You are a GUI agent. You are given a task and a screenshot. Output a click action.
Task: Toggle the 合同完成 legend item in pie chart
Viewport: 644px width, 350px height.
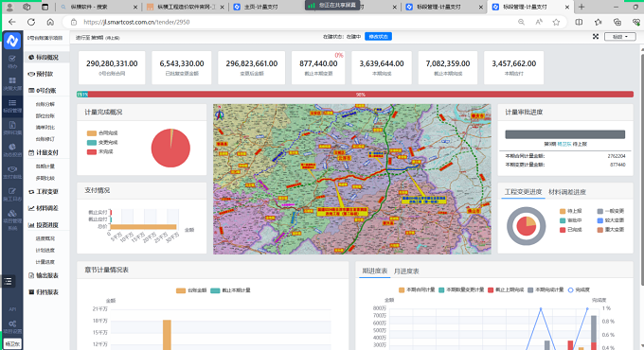coord(102,133)
